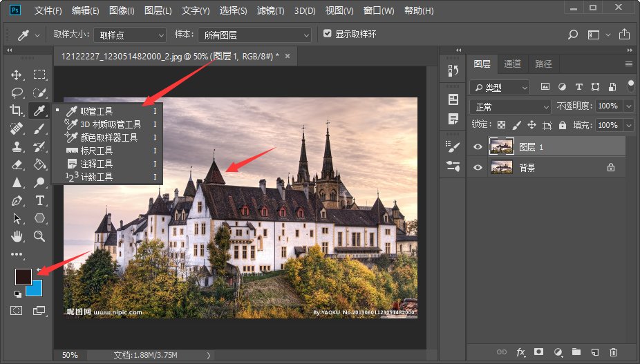Image resolution: width=640 pixels, height=364 pixels.
Task: Expand the 正常 blend mode dropdown
Action: (x=510, y=106)
